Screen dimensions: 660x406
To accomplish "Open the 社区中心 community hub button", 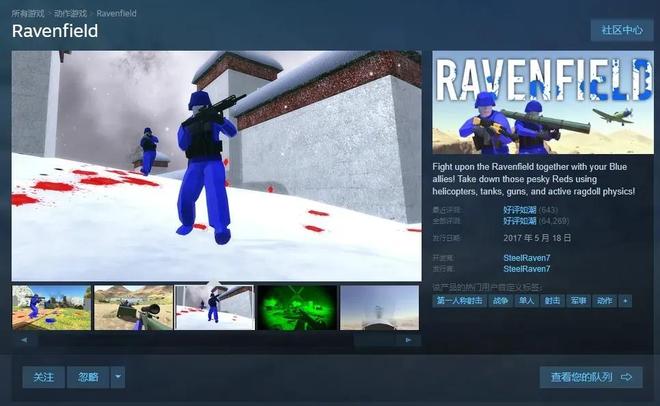I will (x=622, y=30).
